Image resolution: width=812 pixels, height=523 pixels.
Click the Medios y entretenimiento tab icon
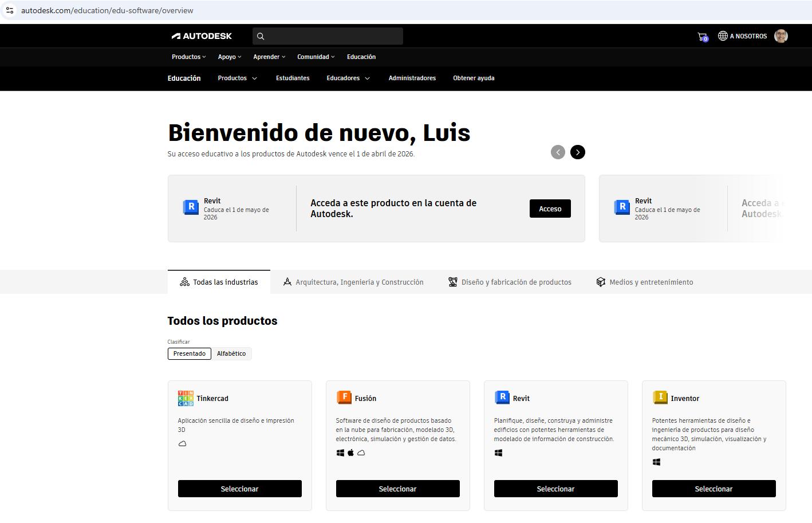tap(601, 282)
